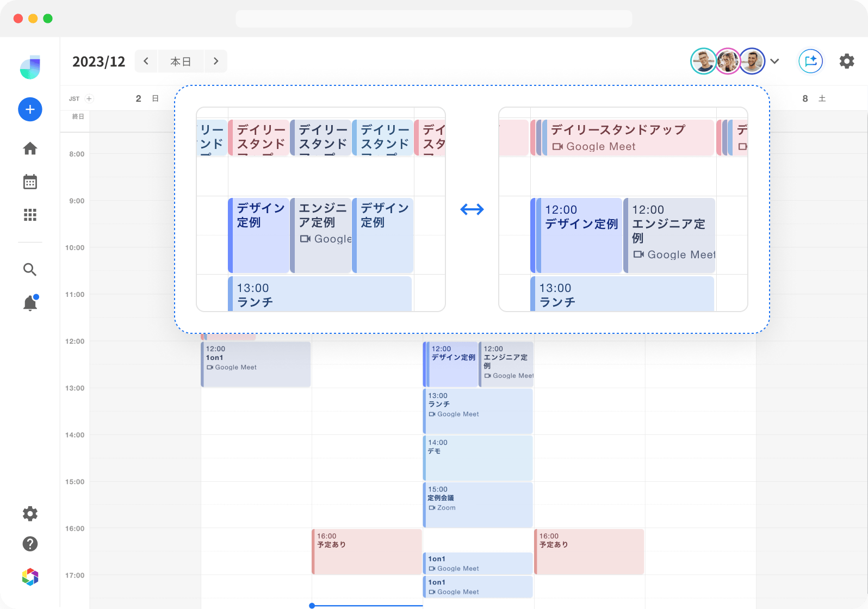The width and height of the screenshot is (868, 609).
Task: Click the search magnifier icon
Action: pos(30,270)
